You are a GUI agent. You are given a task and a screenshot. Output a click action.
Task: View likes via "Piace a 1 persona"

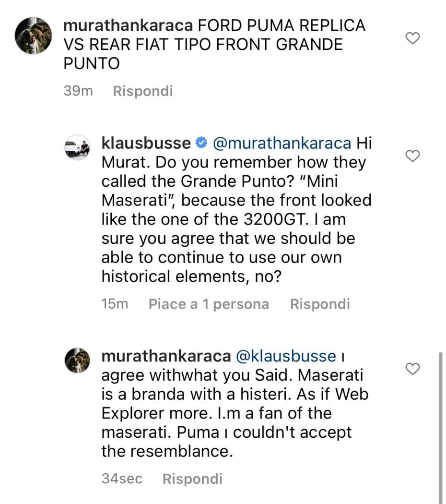click(209, 304)
